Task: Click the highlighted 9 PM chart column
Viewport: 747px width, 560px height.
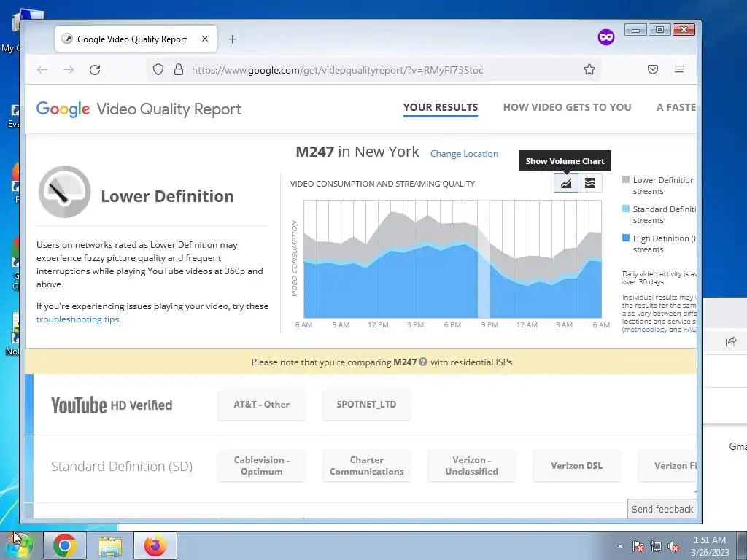Action: pos(484,259)
